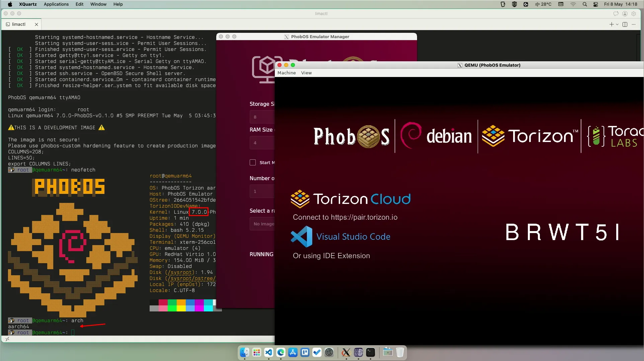Open the App Store dock icon
Image resolution: width=644 pixels, height=361 pixels.
coord(293,352)
